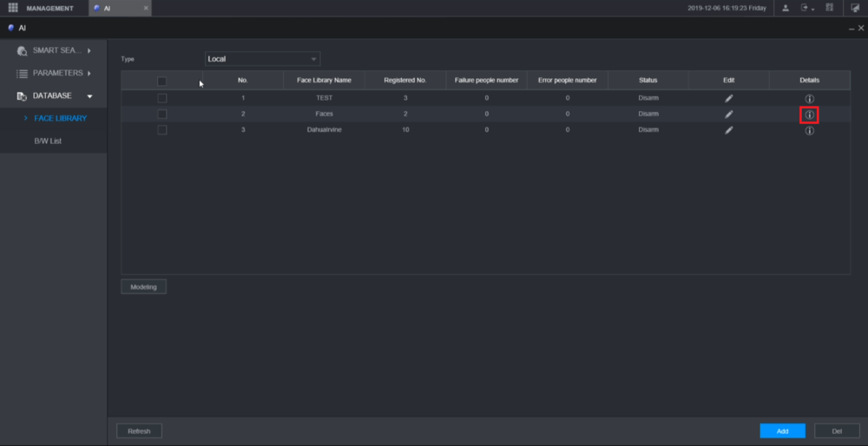Select the Faces row checkbox

pos(161,114)
